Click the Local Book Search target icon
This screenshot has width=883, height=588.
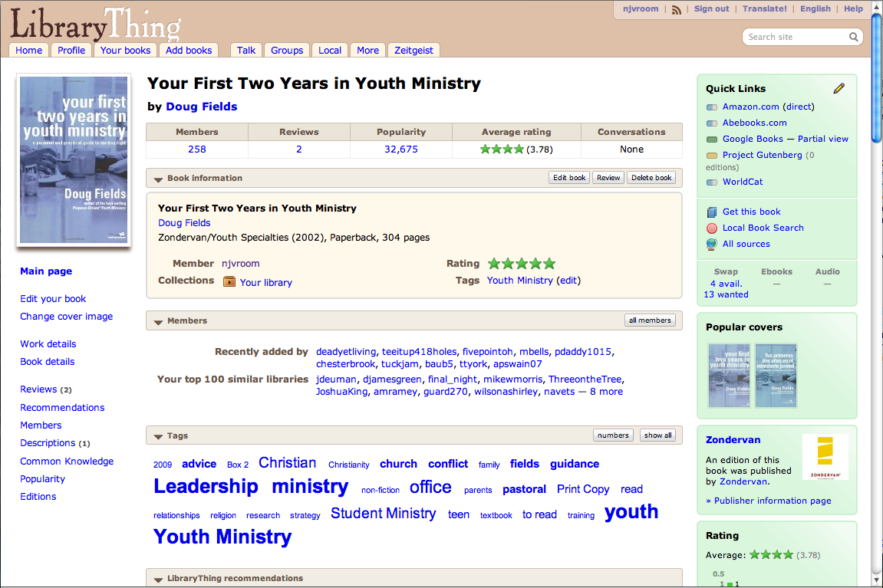[711, 228]
